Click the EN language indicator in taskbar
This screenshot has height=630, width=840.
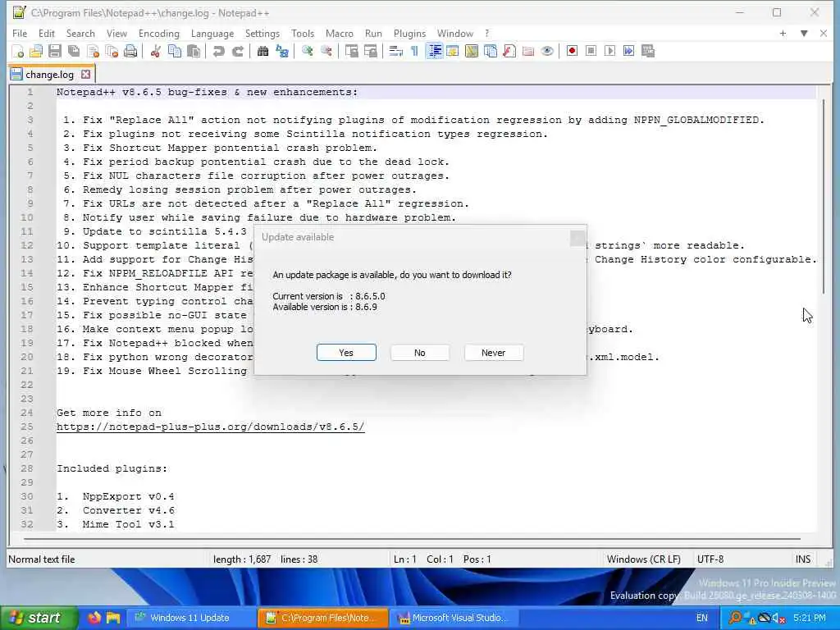(x=702, y=618)
